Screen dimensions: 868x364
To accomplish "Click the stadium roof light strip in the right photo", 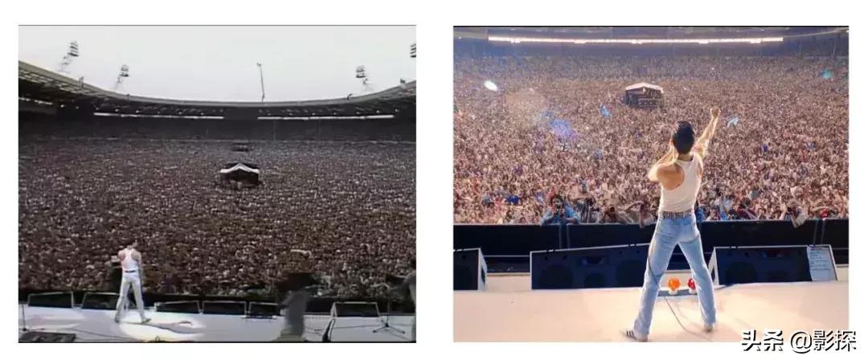I will coord(635,40).
